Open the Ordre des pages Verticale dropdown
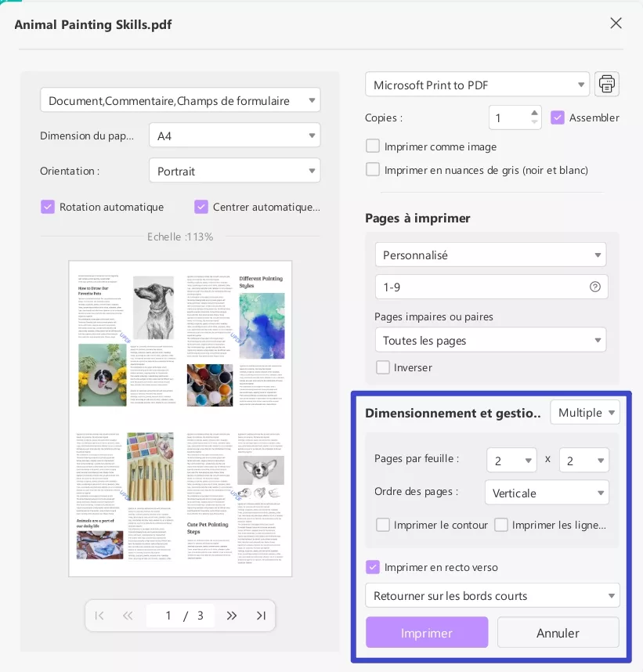 pos(547,492)
